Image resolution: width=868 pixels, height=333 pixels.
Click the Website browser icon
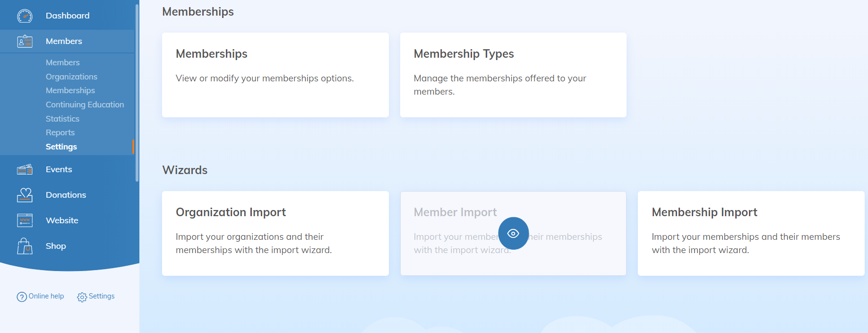point(25,220)
